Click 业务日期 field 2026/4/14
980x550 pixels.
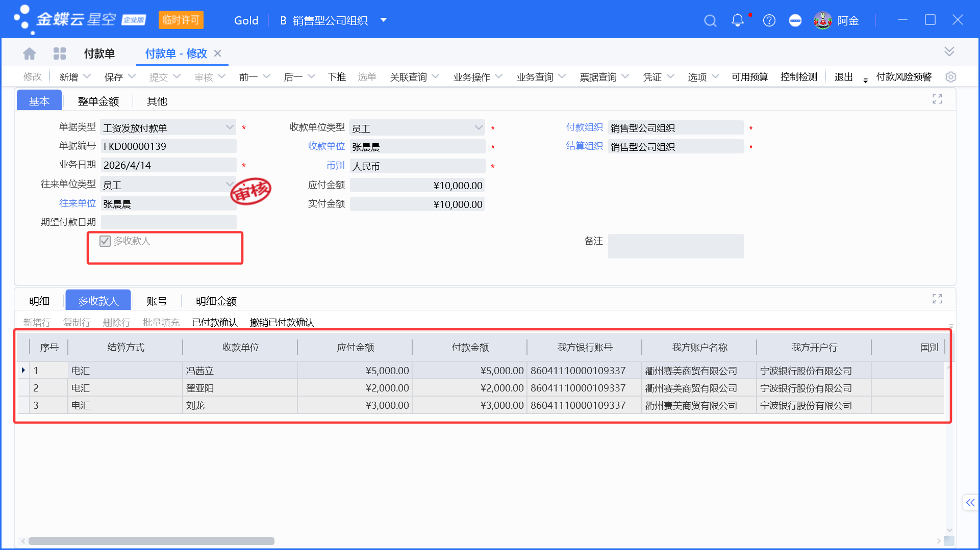point(168,165)
